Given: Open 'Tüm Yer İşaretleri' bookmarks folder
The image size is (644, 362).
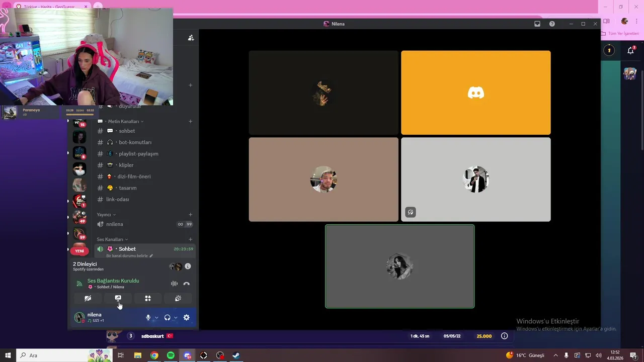Looking at the screenshot, I should [x=620, y=33].
